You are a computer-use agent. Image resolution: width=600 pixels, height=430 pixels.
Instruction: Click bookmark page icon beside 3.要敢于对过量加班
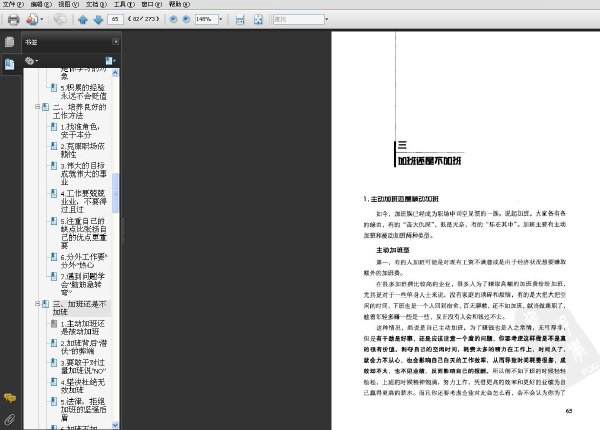point(54,362)
